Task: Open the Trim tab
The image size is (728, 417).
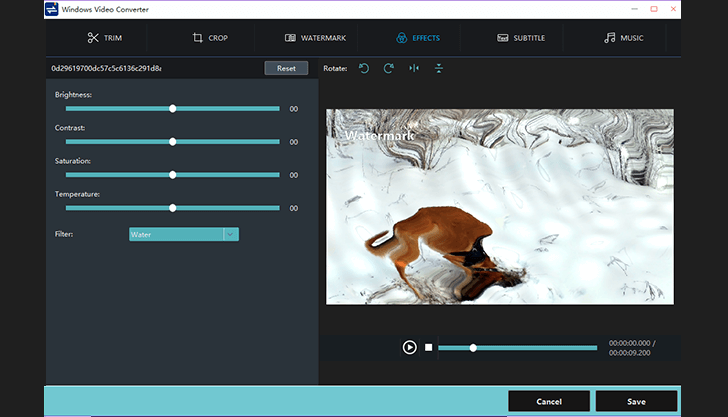Action: coord(105,38)
